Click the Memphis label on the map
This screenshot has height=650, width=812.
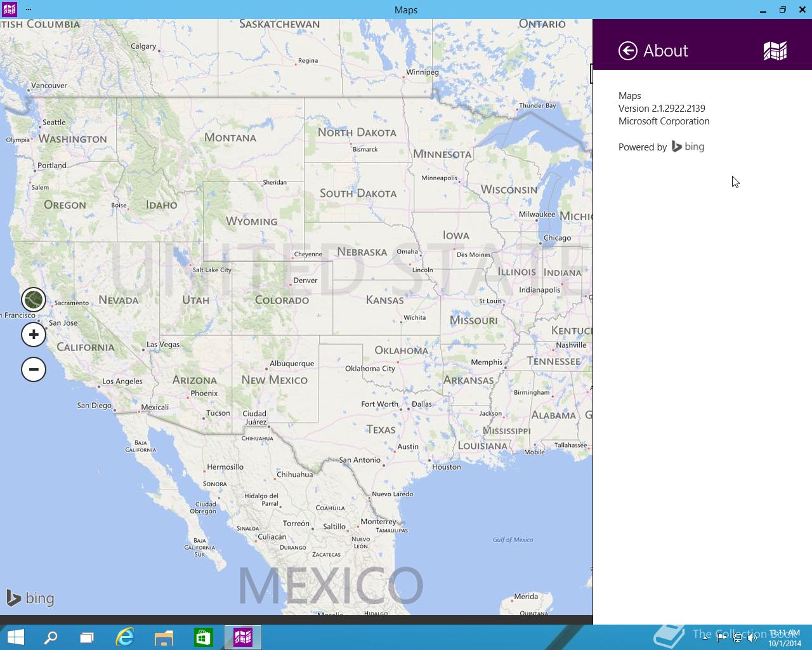(x=487, y=362)
